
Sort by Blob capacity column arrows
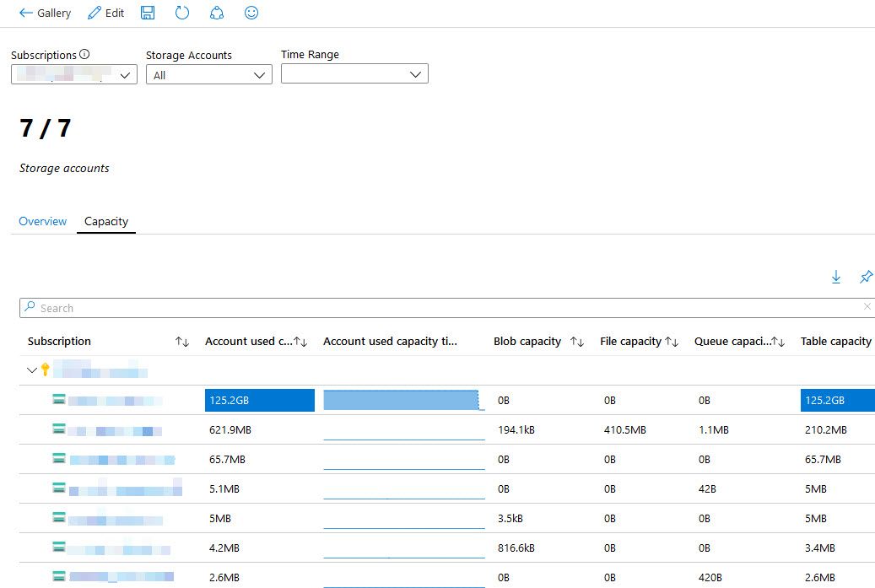pos(577,342)
